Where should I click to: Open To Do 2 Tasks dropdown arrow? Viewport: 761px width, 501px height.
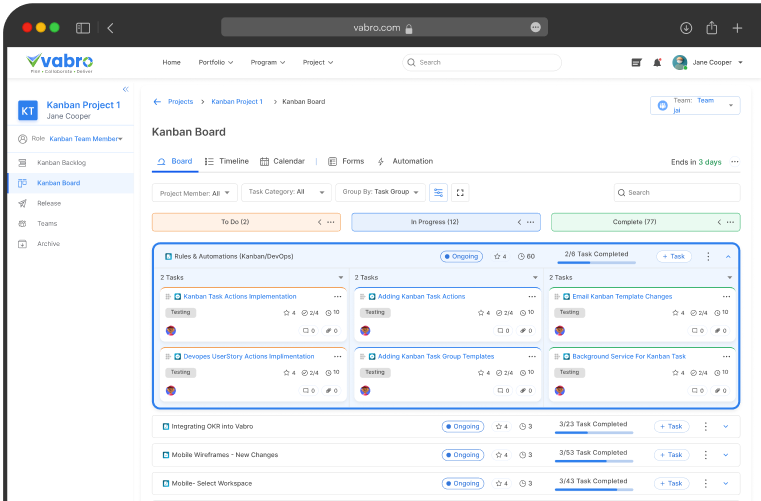tap(341, 278)
